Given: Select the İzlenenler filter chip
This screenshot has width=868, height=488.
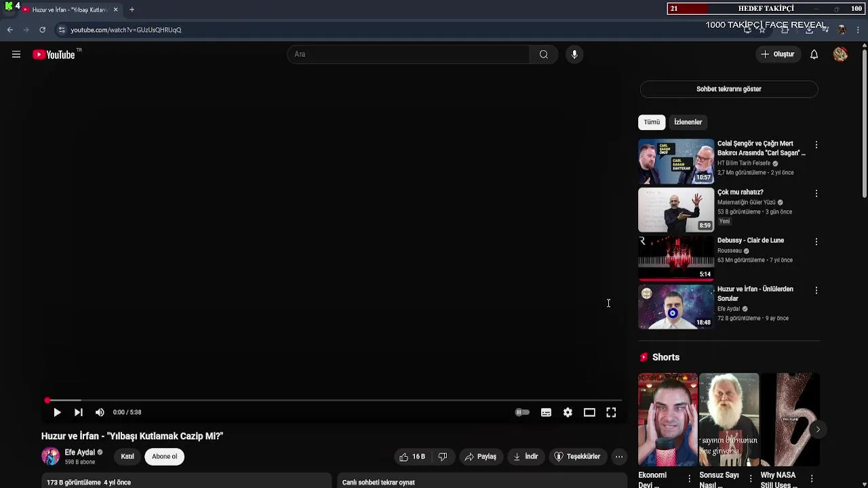Looking at the screenshot, I should pos(688,122).
